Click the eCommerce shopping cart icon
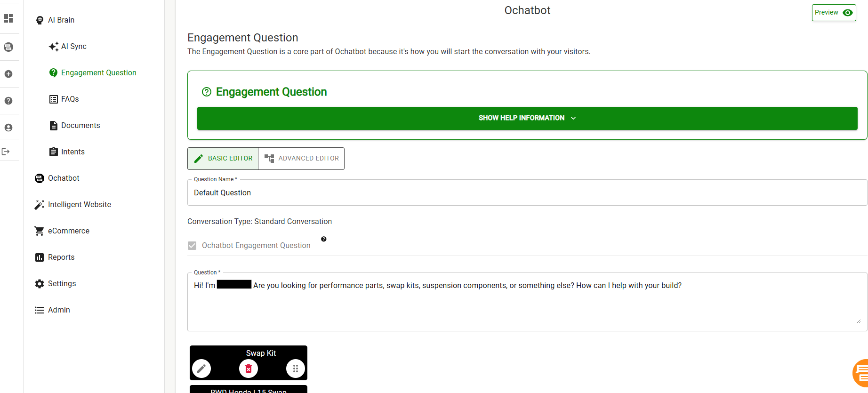This screenshot has height=393, width=868. click(40, 231)
